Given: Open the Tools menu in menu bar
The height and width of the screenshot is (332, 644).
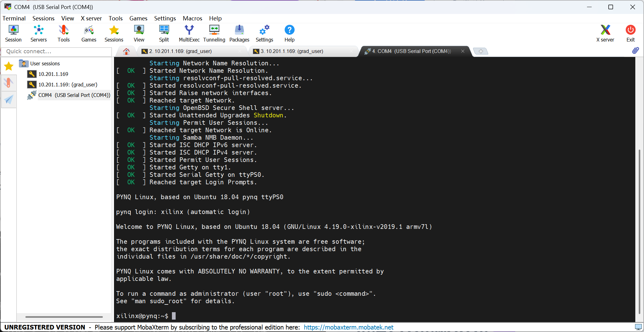Looking at the screenshot, I should click(x=116, y=18).
